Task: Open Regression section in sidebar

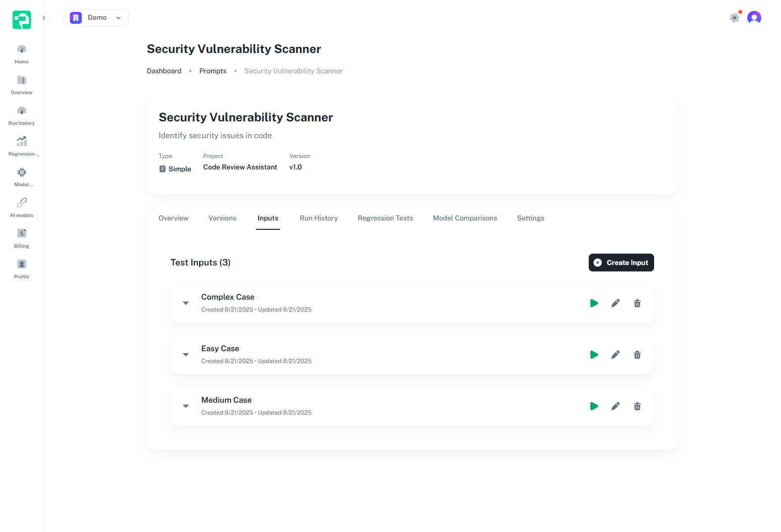Action: click(21, 147)
